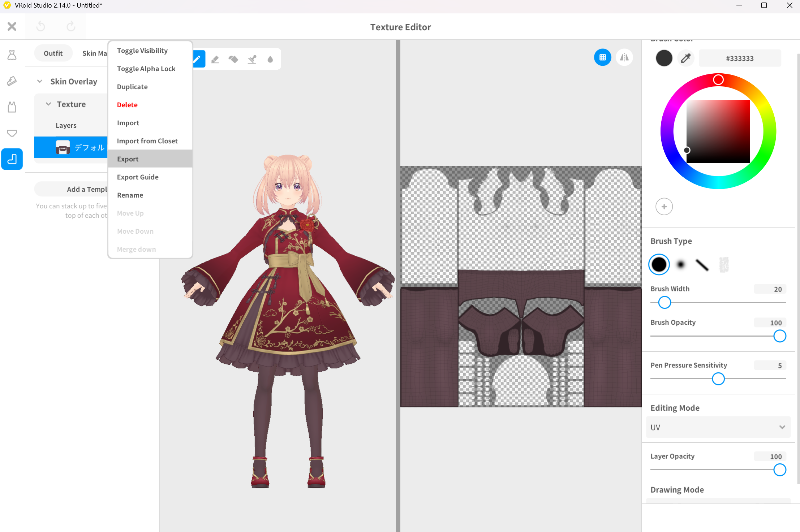Select the デフォルト layer row
800x532 pixels.
pyautogui.click(x=71, y=147)
